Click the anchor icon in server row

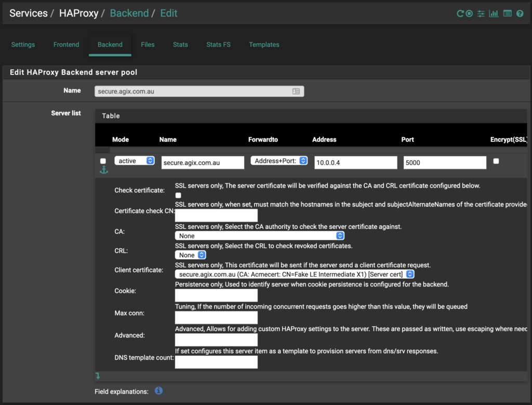tap(103, 170)
